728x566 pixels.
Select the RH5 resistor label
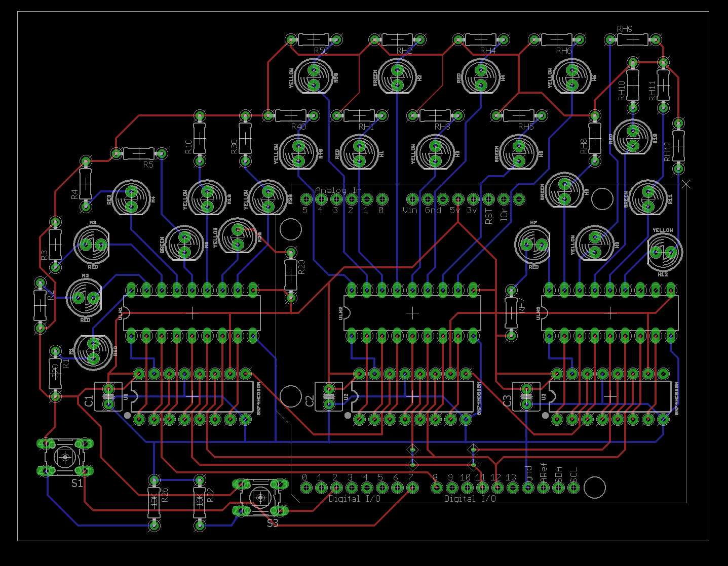(x=526, y=127)
